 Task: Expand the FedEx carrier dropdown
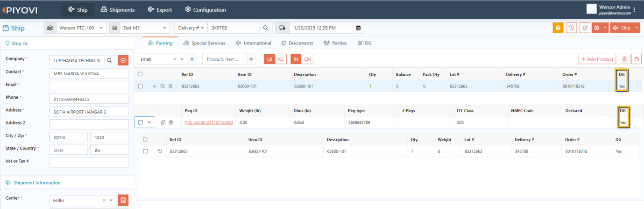tap(111, 201)
